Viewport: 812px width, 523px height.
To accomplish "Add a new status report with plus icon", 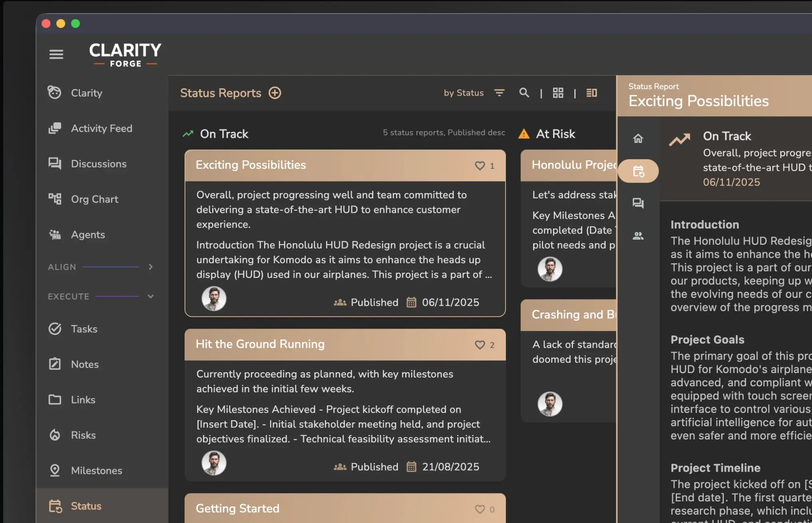I will pos(275,93).
